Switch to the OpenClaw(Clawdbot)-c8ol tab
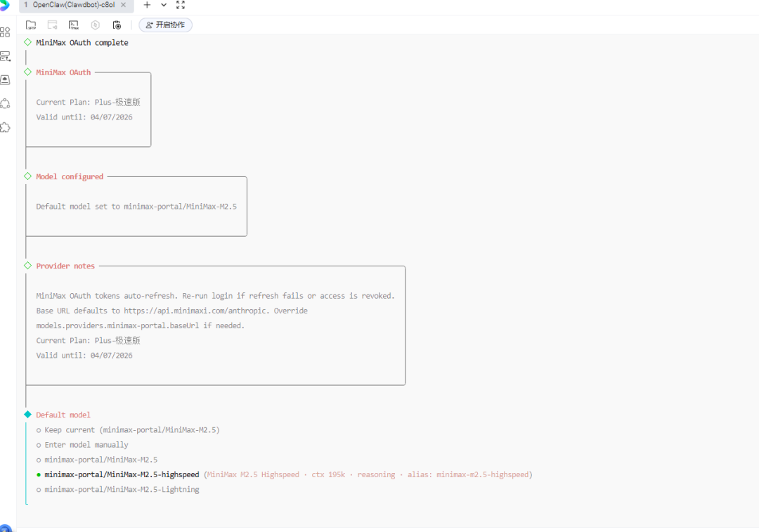759x532 pixels. (74, 5)
